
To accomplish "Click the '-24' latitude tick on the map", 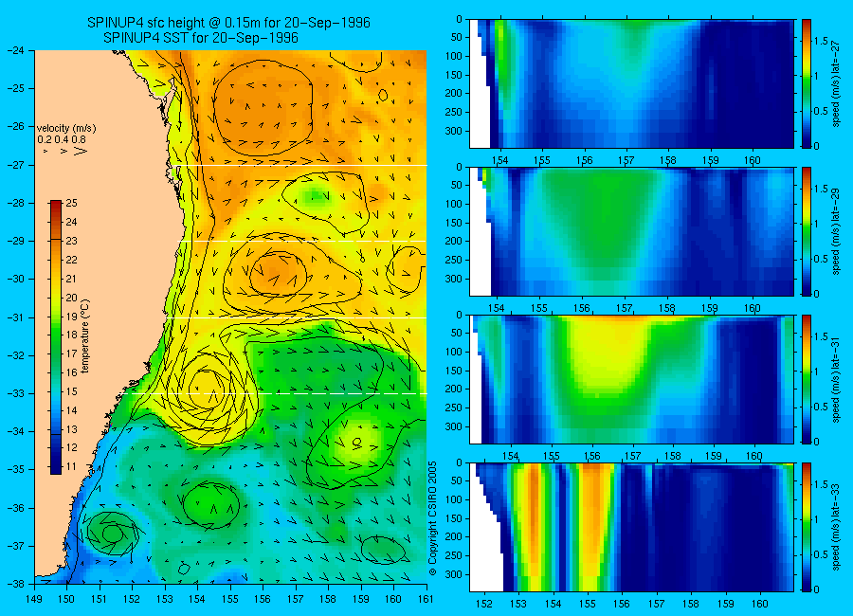I will (16, 50).
